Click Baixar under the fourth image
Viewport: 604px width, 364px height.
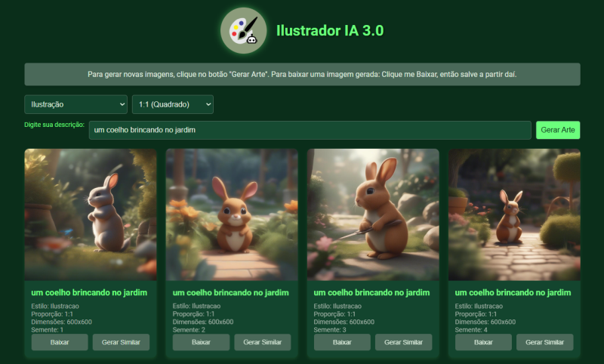click(x=483, y=342)
